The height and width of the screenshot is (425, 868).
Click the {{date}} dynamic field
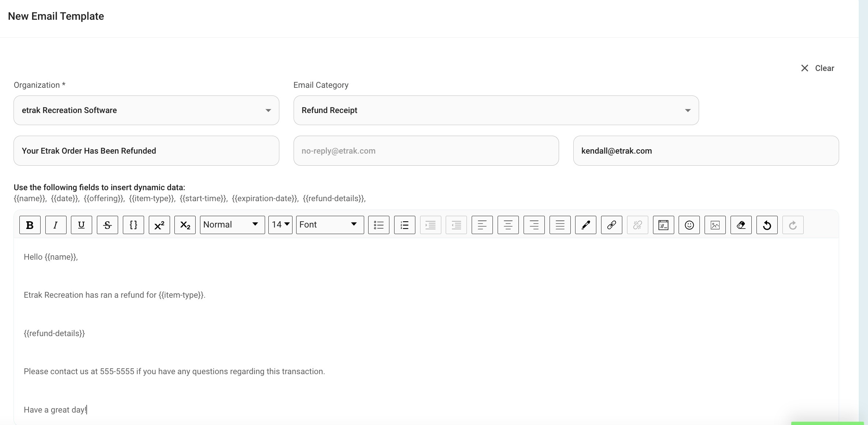pyautogui.click(x=65, y=199)
